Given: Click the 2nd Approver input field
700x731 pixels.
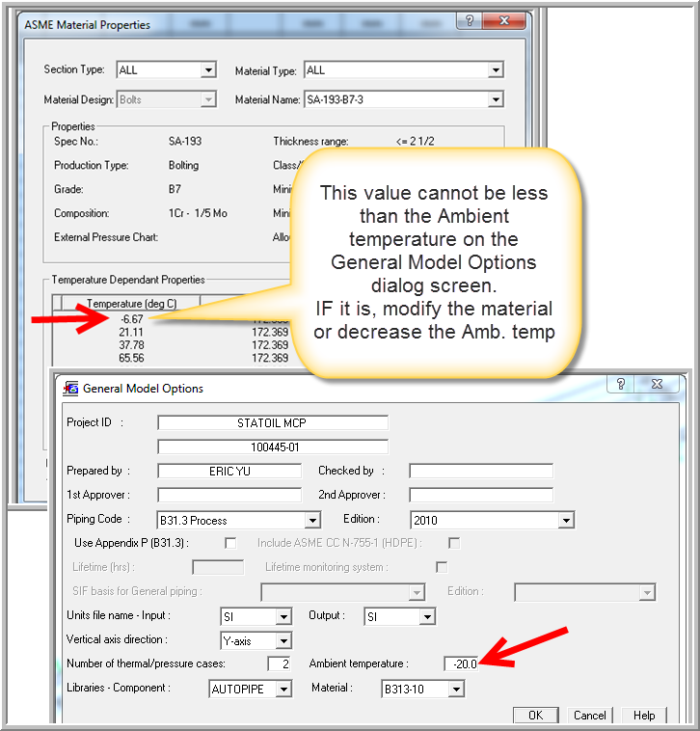Looking at the screenshot, I should 481,495.
